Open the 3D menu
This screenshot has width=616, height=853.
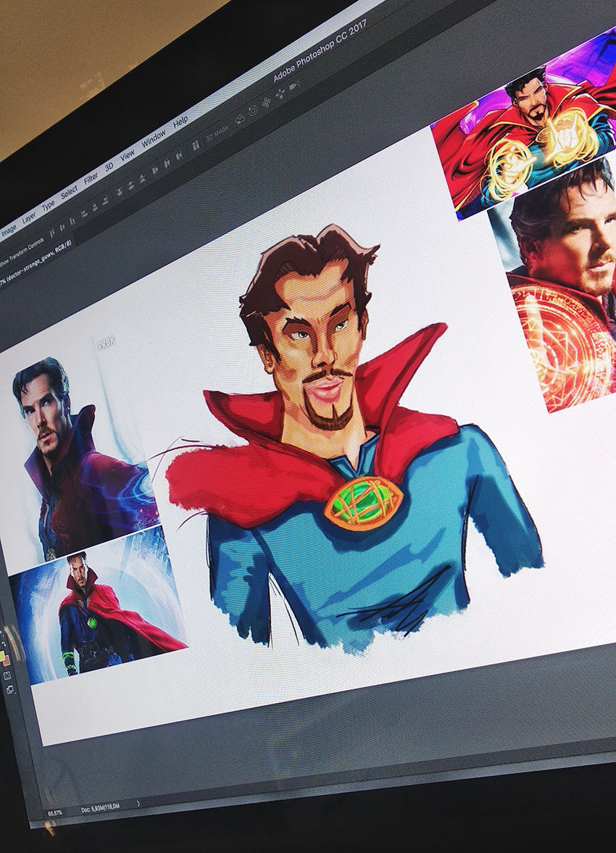[109, 167]
